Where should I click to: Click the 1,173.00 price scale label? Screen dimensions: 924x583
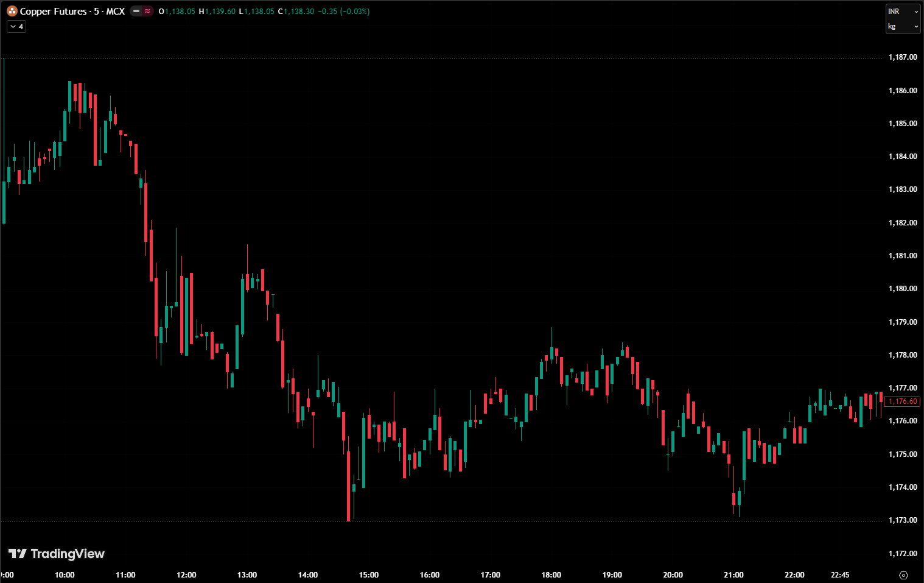coord(903,520)
